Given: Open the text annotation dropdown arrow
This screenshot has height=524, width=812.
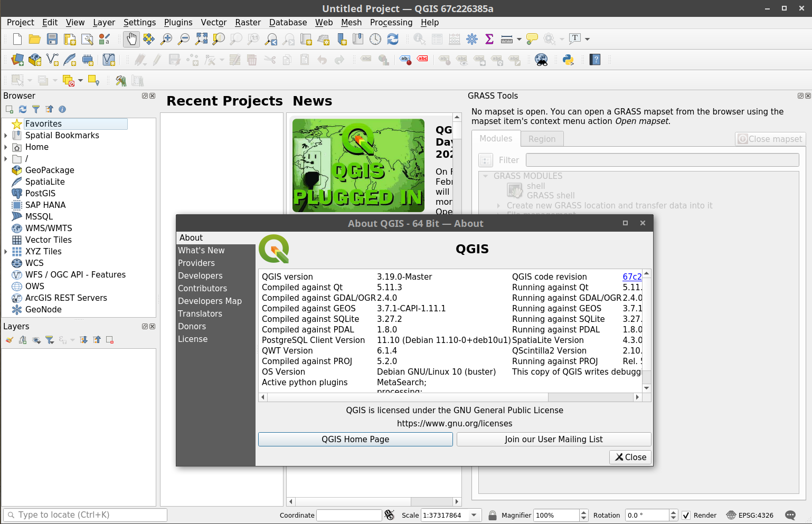Looking at the screenshot, I should (587, 39).
